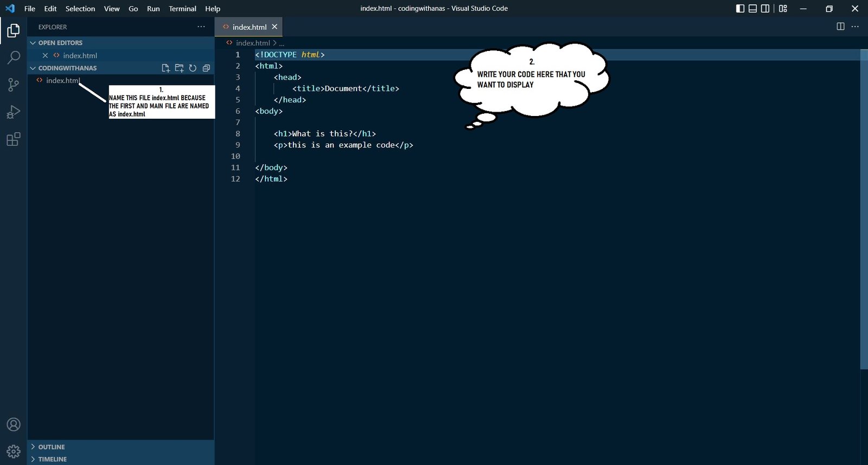Click the closing </head> tag line
Viewport: 868px width, 465px height.
[x=290, y=100]
